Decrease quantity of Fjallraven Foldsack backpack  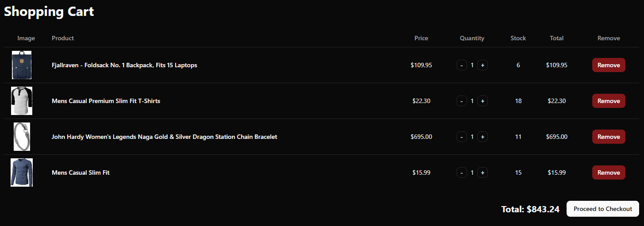click(x=461, y=65)
